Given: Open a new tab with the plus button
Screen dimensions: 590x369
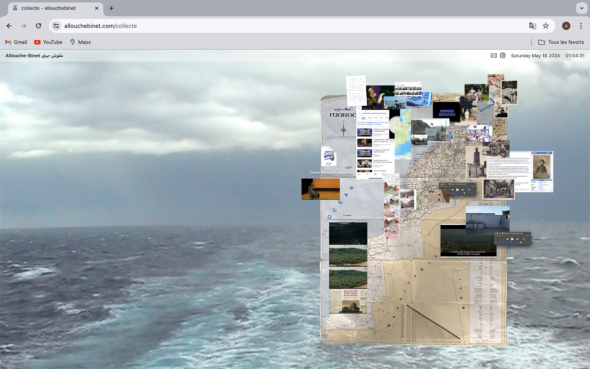Looking at the screenshot, I should coord(111,8).
